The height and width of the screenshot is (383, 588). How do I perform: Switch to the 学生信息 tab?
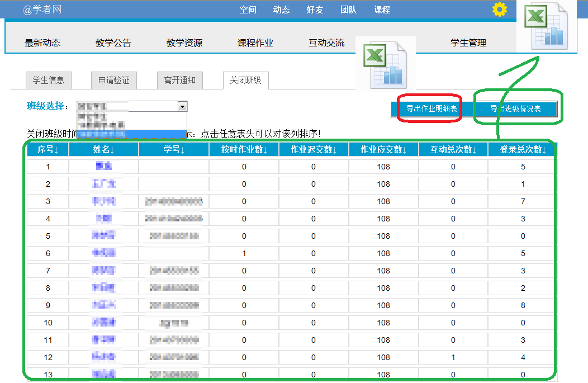[48, 81]
